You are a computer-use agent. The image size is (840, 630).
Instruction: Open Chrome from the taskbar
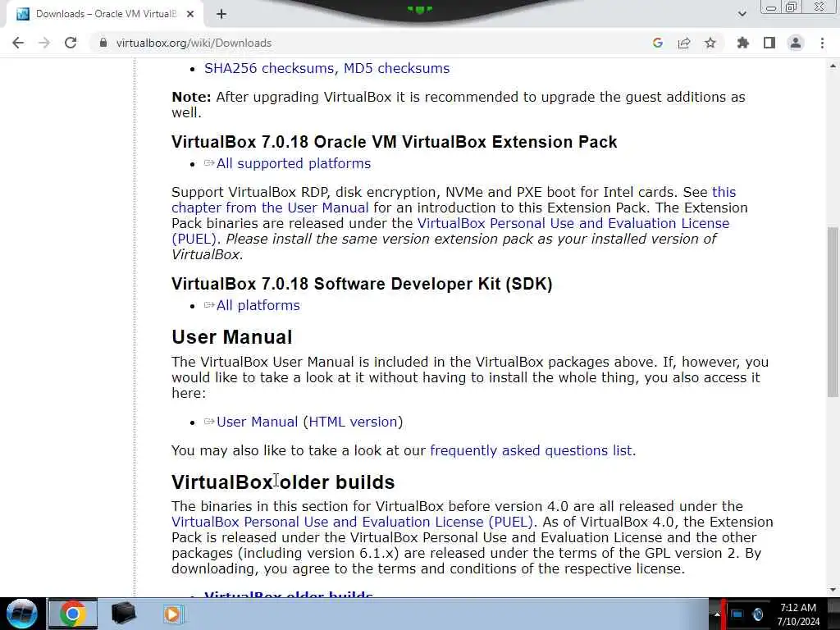click(73, 614)
